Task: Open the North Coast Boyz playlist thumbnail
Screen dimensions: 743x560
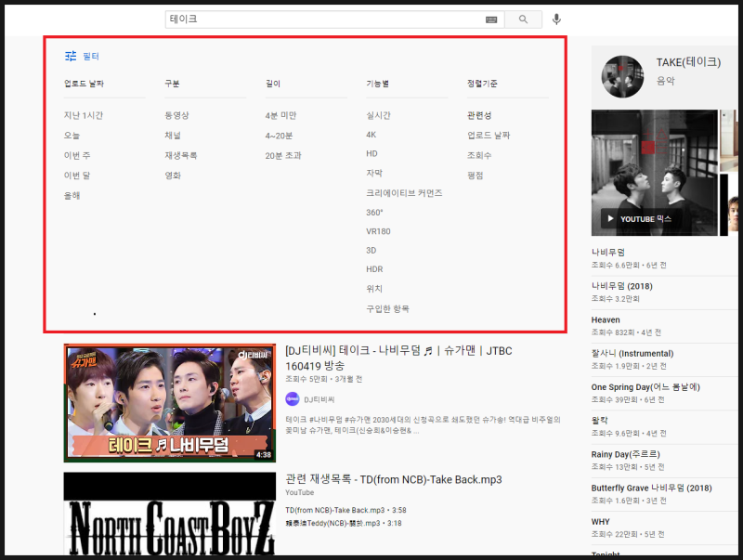Action: (x=170, y=514)
